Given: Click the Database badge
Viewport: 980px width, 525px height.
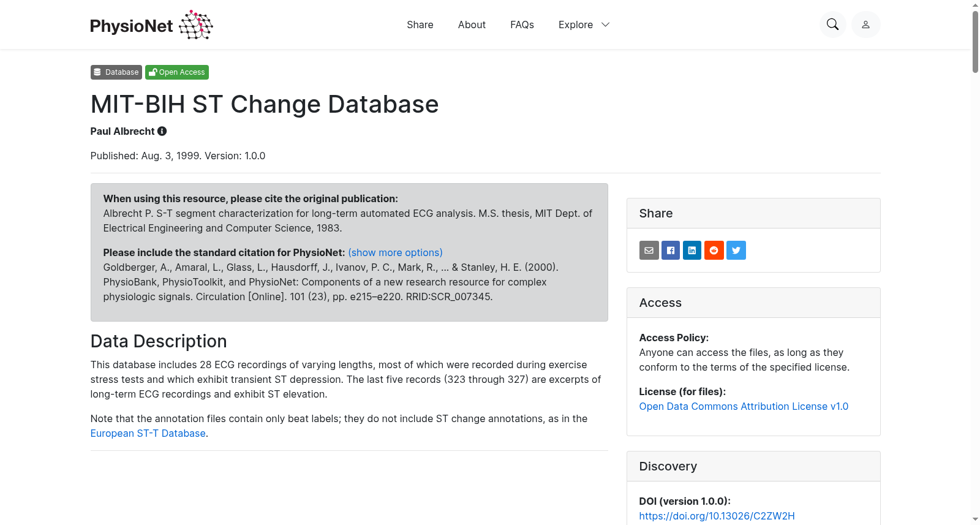Looking at the screenshot, I should point(116,72).
